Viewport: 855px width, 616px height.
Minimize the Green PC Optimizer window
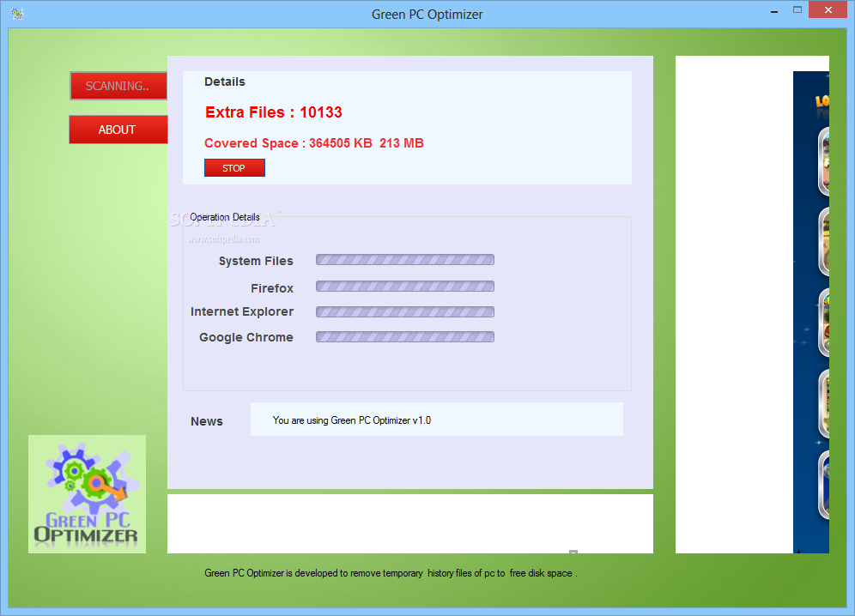pyautogui.click(x=774, y=10)
